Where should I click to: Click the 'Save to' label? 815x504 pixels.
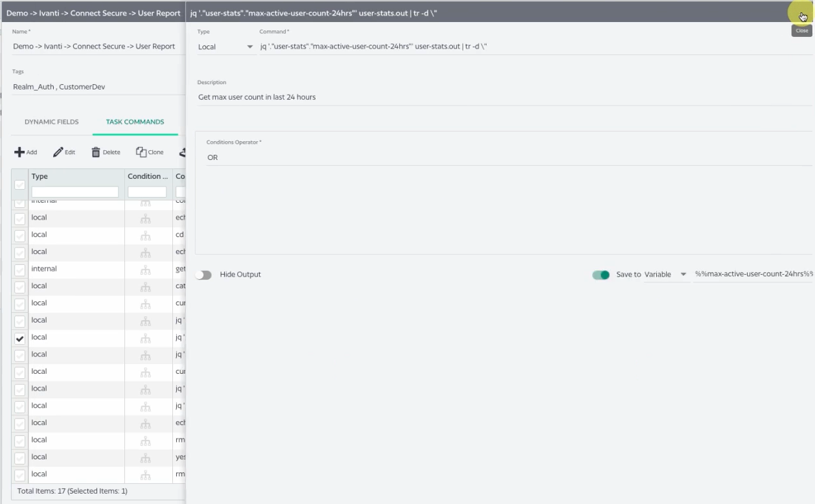628,275
